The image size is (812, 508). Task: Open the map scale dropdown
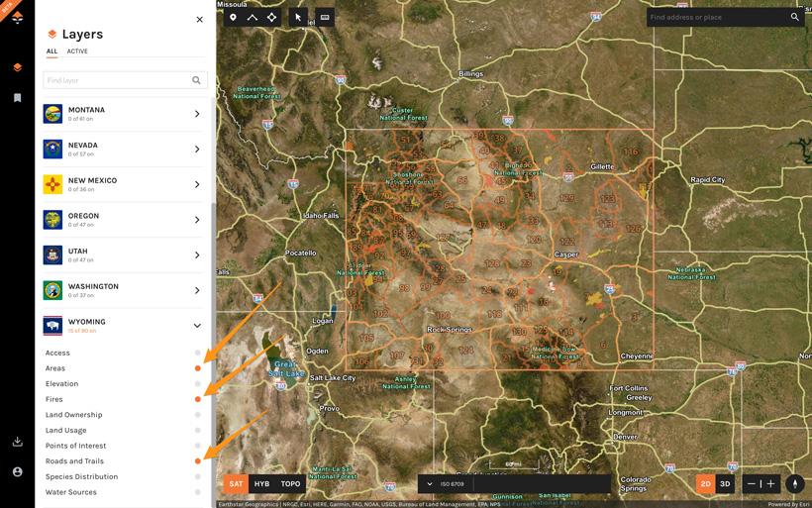pyautogui.click(x=429, y=484)
